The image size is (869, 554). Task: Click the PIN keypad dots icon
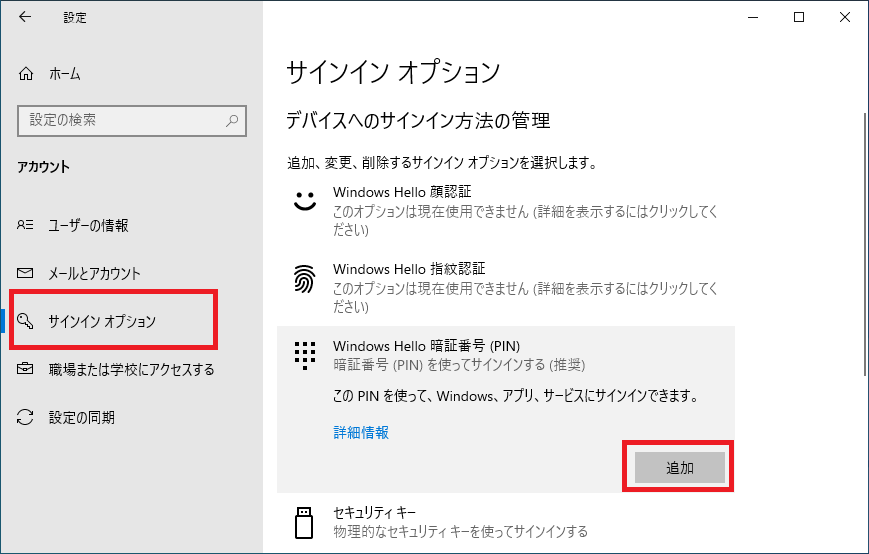tap(305, 355)
